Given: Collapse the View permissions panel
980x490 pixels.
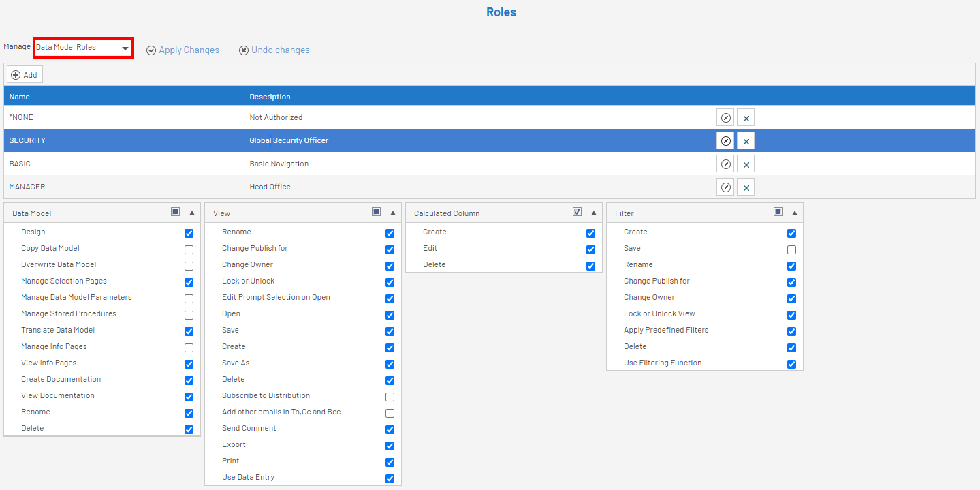Looking at the screenshot, I should [x=392, y=213].
